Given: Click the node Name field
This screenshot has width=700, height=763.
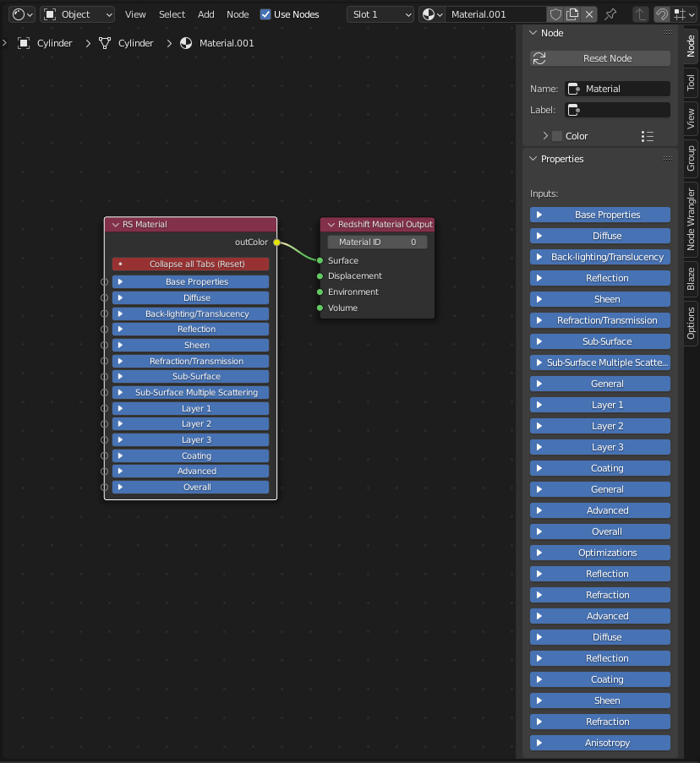Looking at the screenshot, I should point(618,89).
